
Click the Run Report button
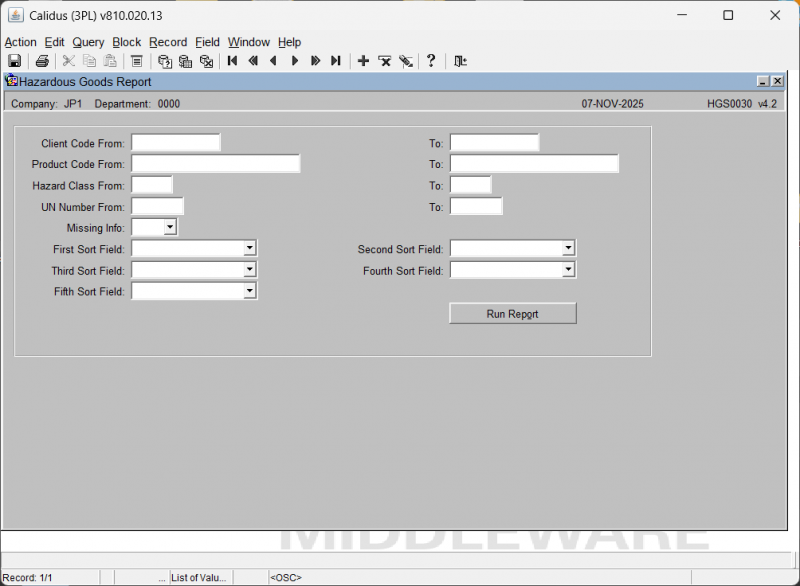(512, 314)
